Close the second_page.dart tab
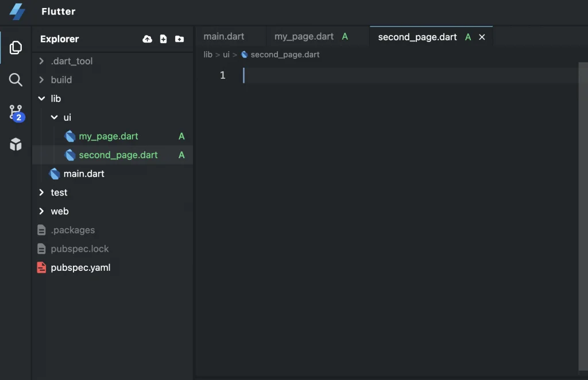 coord(482,37)
